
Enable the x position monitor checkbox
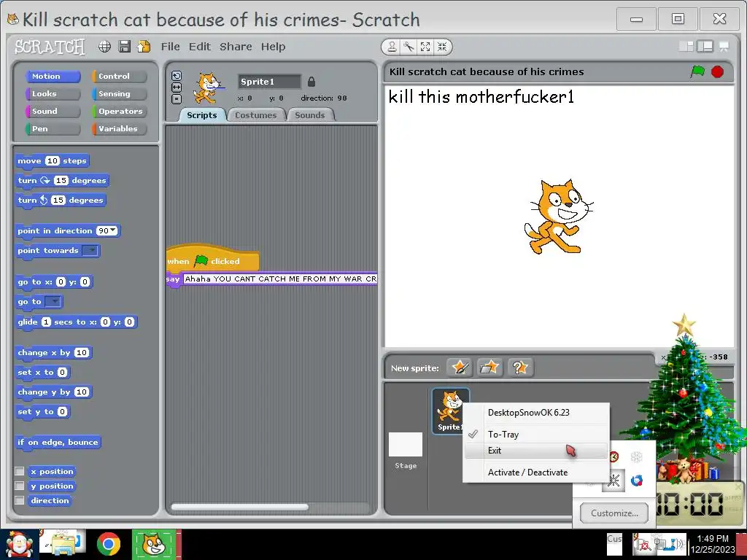point(20,471)
